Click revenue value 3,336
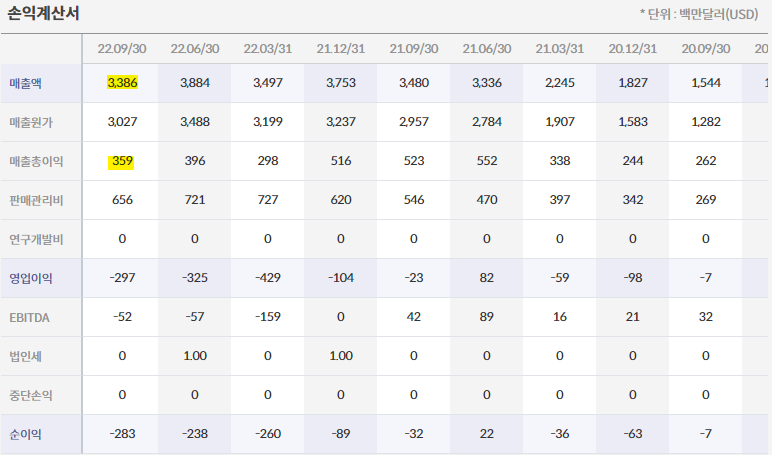The width and height of the screenshot is (772, 455). [486, 83]
